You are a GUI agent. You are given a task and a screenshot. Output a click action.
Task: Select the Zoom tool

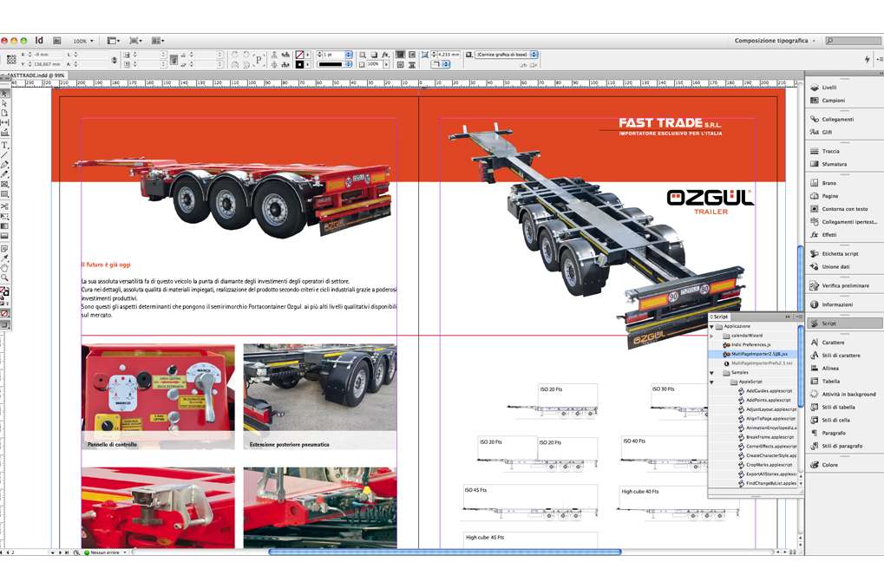(4, 278)
